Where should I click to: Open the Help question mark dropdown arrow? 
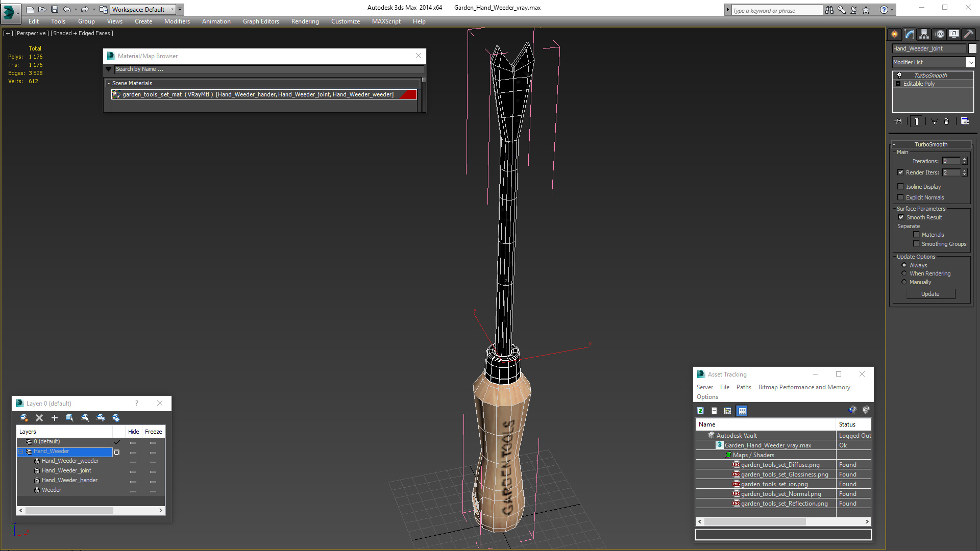(892, 10)
